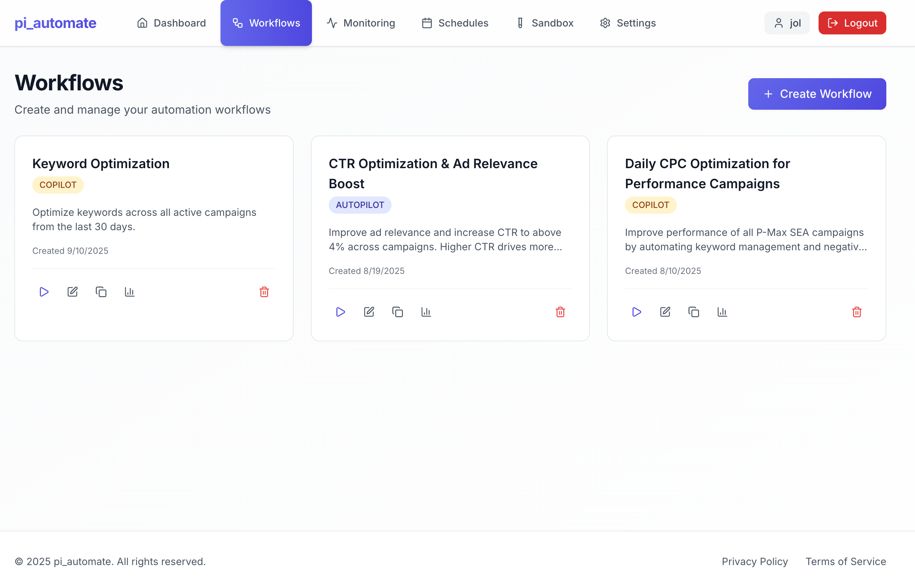The height and width of the screenshot is (588, 915).
Task: Open the Privacy Policy link
Action: 754,561
